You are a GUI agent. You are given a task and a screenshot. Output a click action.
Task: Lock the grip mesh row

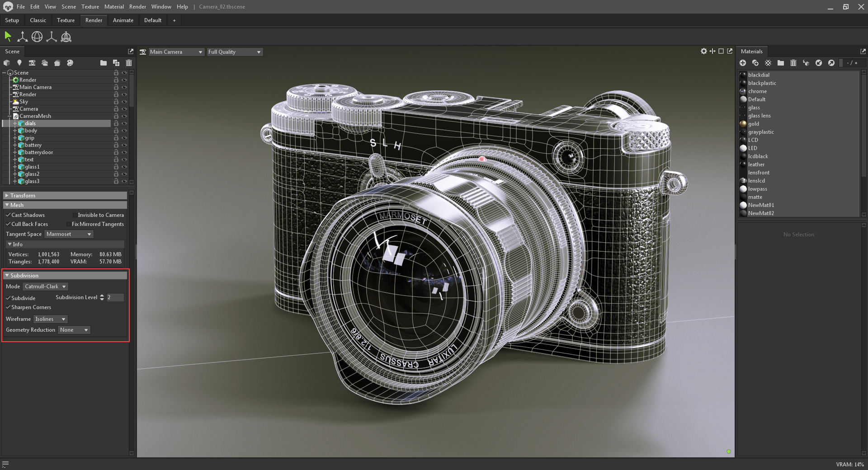coord(116,138)
